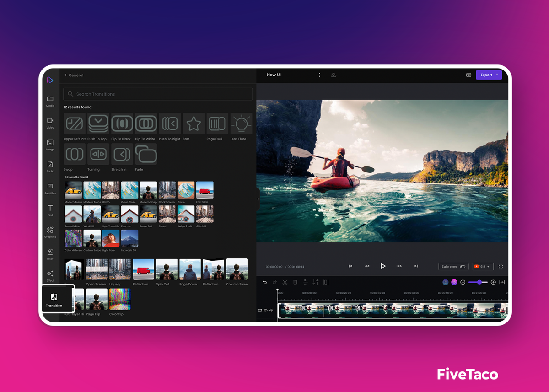Select the Page Curl transition
Screen dimensions: 549x392
pos(217,124)
